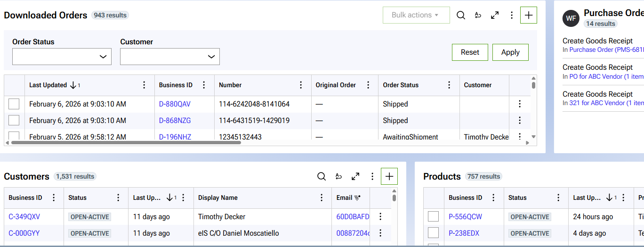Expand the Bulk actions dropdown
This screenshot has width=644, height=247.
[x=416, y=15]
